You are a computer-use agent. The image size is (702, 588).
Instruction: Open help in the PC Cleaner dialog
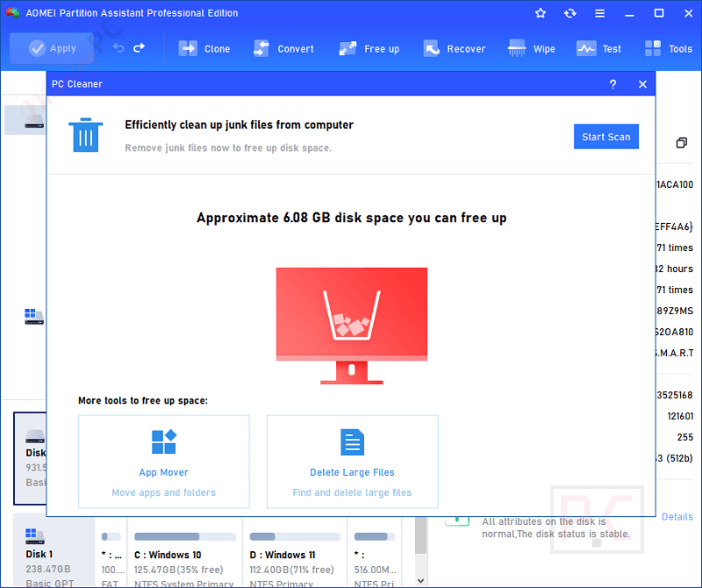pyautogui.click(x=613, y=84)
